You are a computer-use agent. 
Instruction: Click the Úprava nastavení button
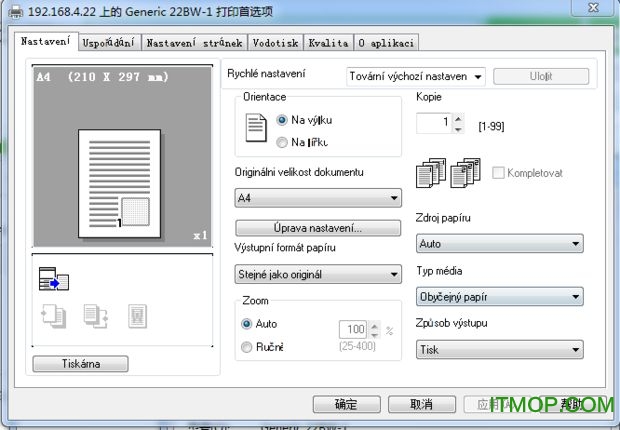[x=318, y=228]
